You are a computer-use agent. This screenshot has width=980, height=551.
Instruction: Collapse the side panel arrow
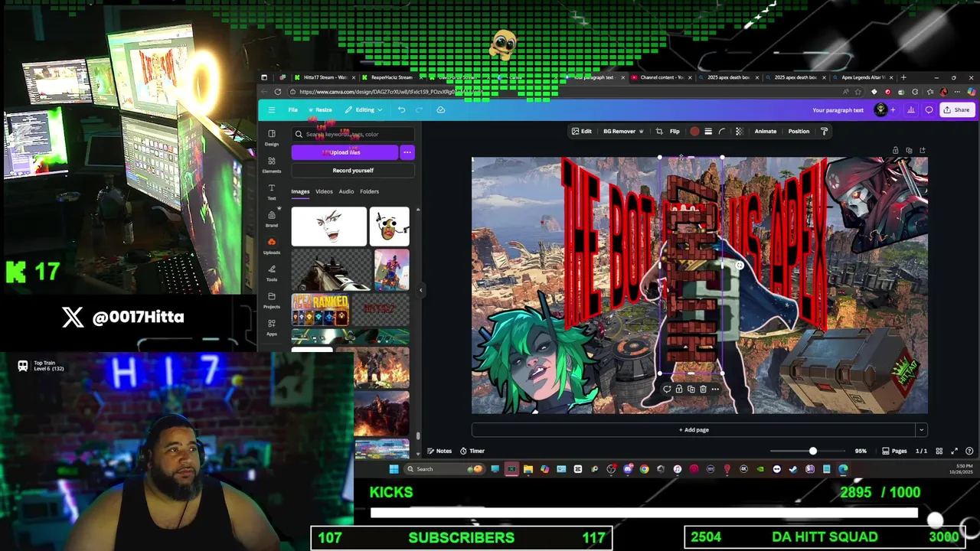(420, 289)
